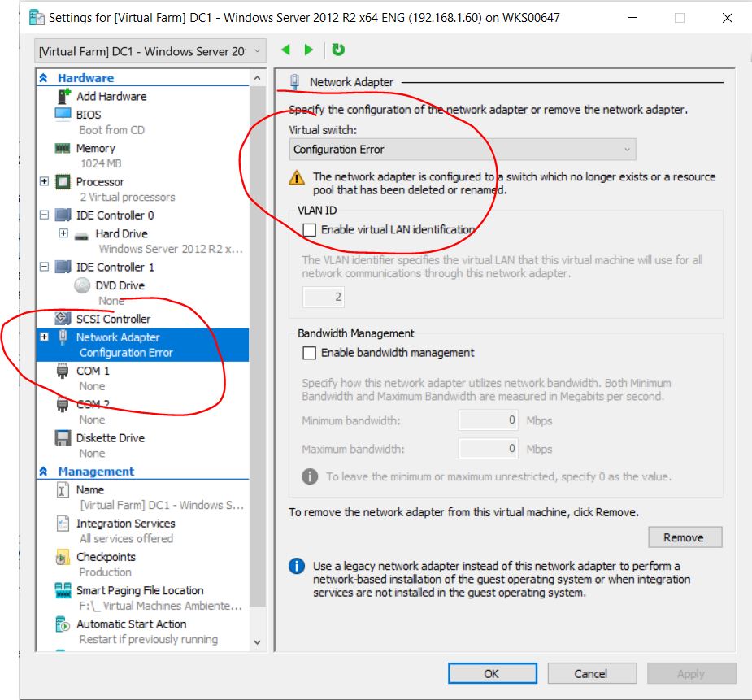Click the Memory chip icon
This screenshot has height=700, width=752.
(63, 148)
